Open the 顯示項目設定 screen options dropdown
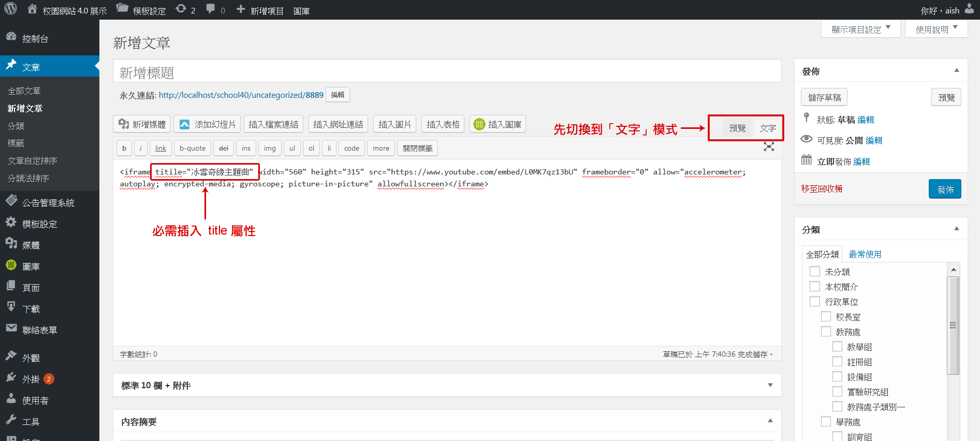Viewport: 980px width, 441px height. pyautogui.click(x=860, y=29)
